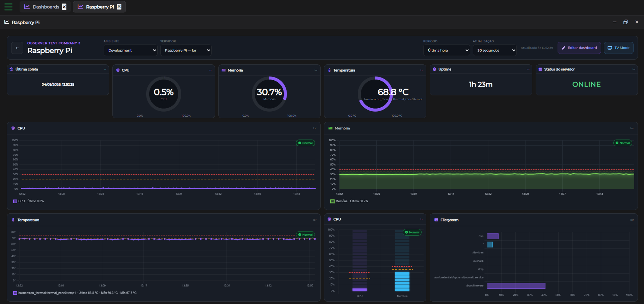
Task: Click the Normal badge in Memória line chart
Action: (623, 143)
